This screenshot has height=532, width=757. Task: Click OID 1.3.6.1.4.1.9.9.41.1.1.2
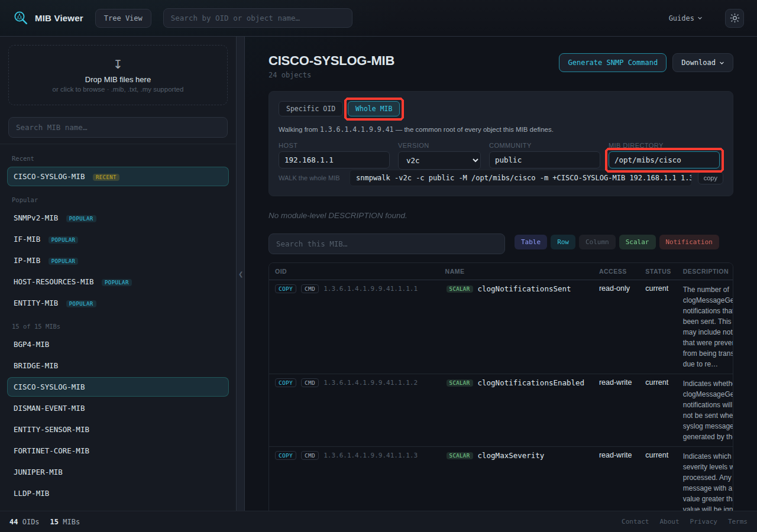point(370,383)
